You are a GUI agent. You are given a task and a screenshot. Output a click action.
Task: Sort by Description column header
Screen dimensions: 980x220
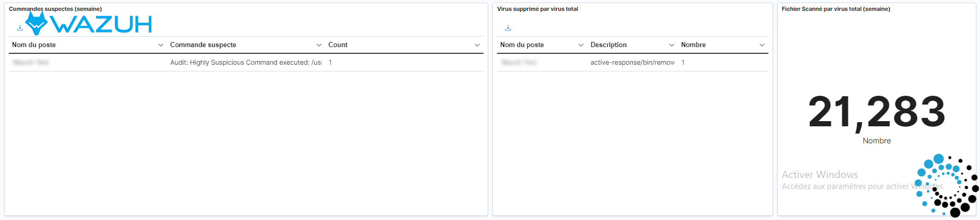pos(609,45)
